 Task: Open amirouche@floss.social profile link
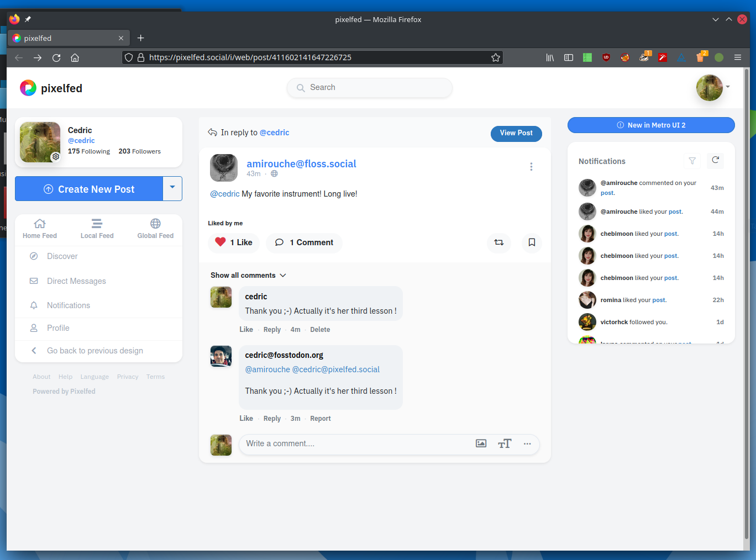tap(301, 163)
